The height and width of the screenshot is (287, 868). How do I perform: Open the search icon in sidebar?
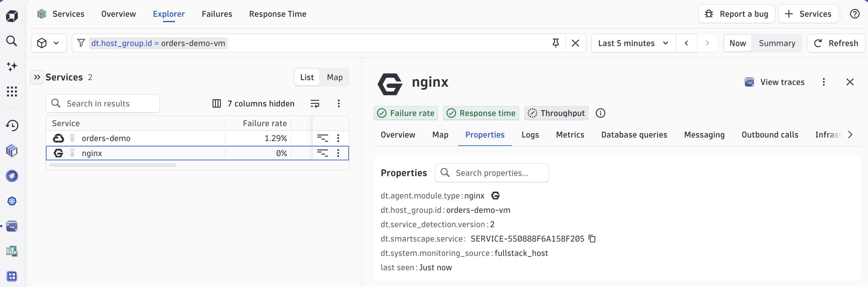[x=12, y=41]
